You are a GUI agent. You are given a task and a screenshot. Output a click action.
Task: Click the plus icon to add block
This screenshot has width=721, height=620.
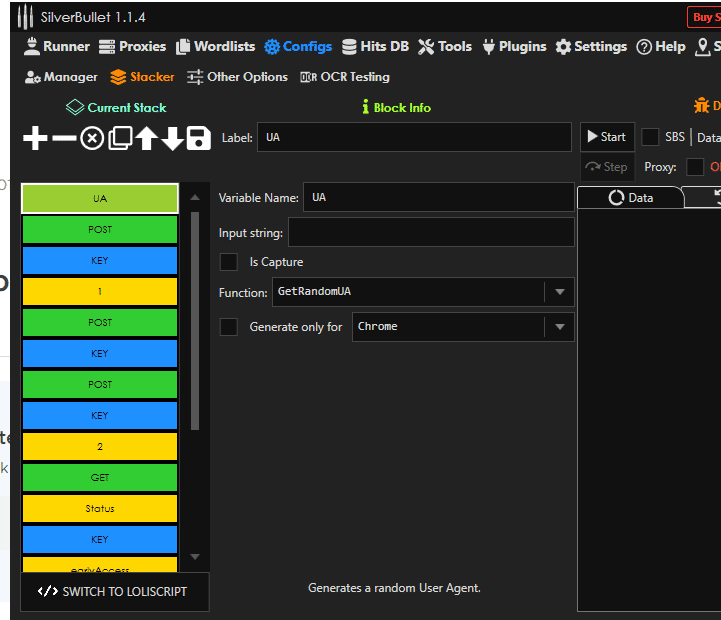[x=35, y=138]
